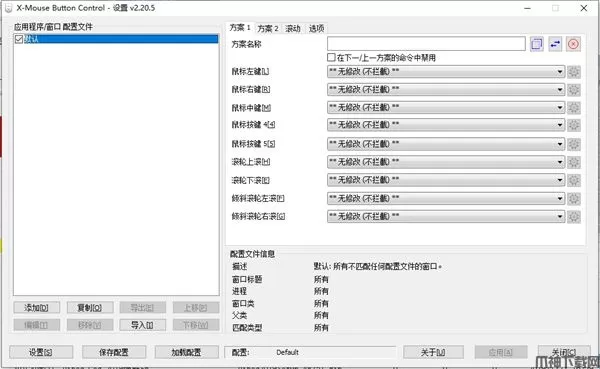Click the 下移 button
Viewport: 600px width, 369px height.
[196, 325]
